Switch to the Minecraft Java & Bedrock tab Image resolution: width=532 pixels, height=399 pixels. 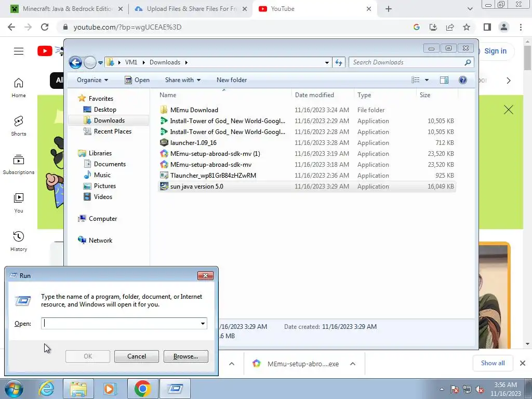(x=67, y=9)
